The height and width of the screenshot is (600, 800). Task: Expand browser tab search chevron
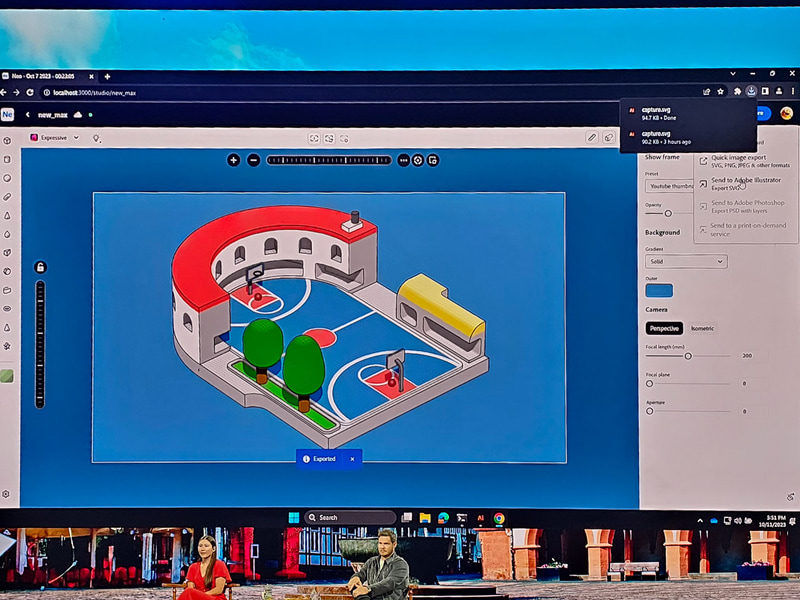[x=733, y=74]
